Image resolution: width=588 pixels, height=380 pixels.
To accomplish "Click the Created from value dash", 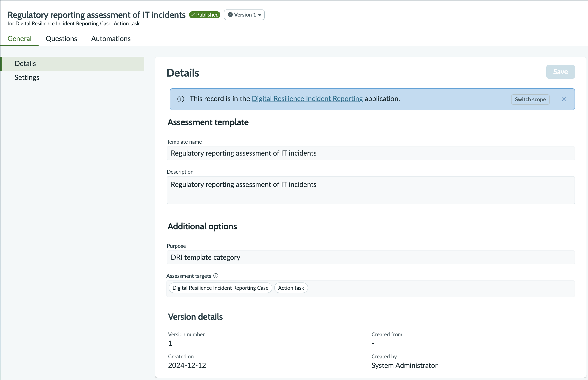I will (x=373, y=344).
